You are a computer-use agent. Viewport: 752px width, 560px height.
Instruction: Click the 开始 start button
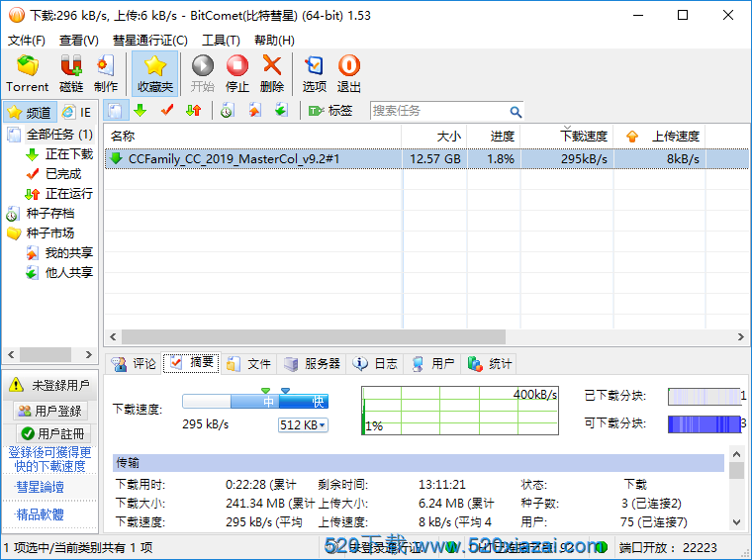pos(203,74)
